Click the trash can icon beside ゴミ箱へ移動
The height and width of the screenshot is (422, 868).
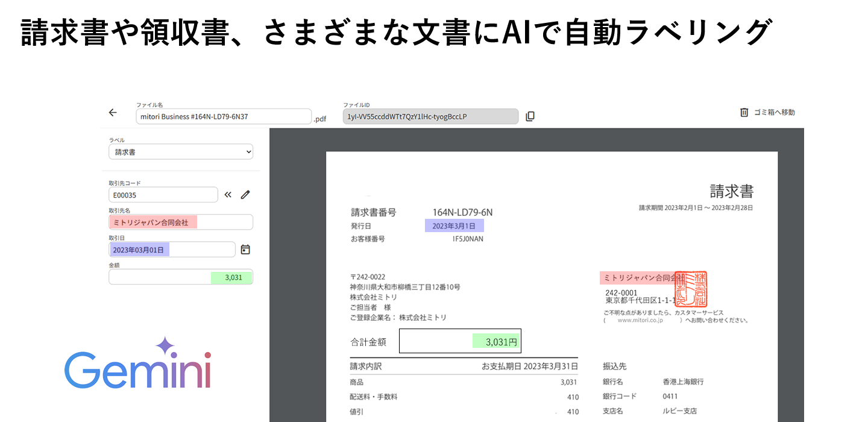tap(744, 112)
